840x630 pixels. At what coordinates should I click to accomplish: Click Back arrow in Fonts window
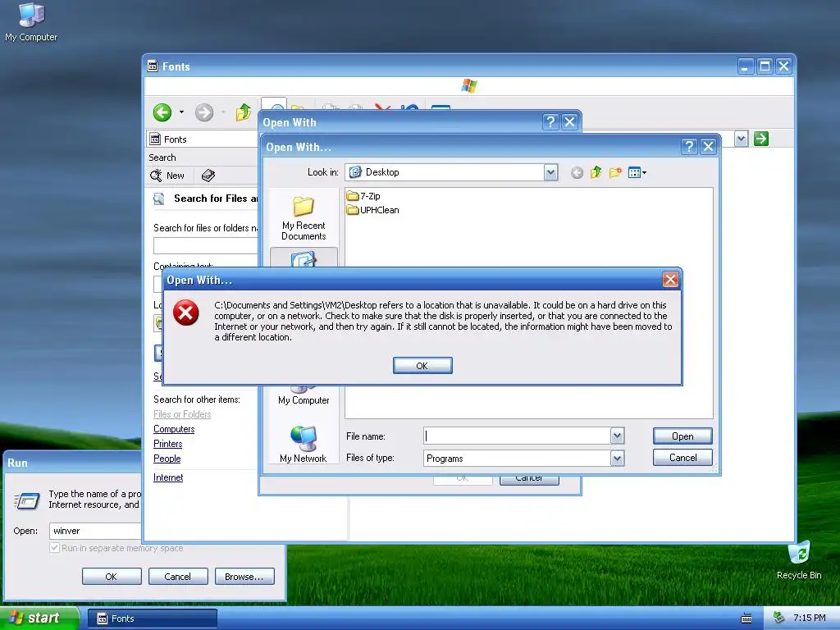click(162, 112)
